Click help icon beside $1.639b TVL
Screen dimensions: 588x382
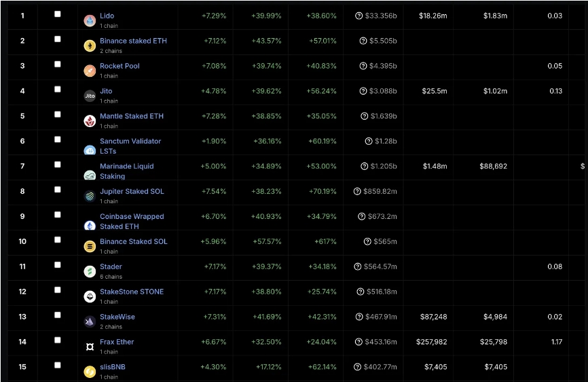click(364, 116)
